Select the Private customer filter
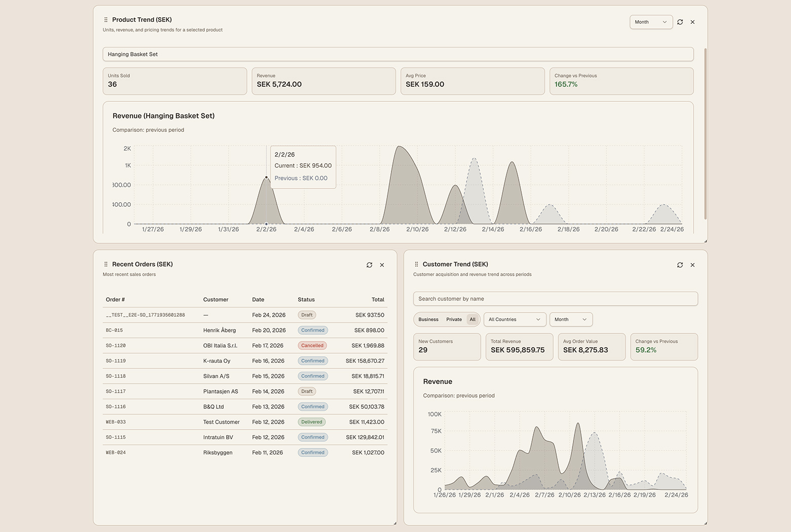The height and width of the screenshot is (532, 791). [x=454, y=319]
